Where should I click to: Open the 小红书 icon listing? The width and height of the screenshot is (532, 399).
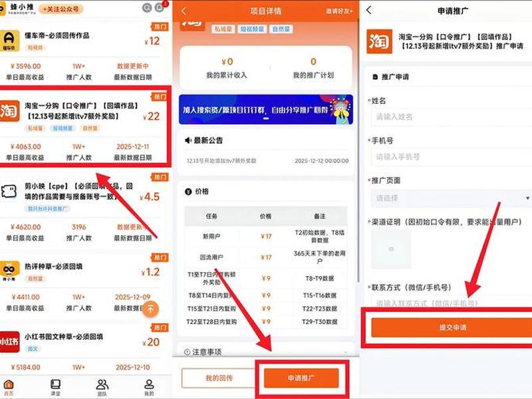pos(9,342)
